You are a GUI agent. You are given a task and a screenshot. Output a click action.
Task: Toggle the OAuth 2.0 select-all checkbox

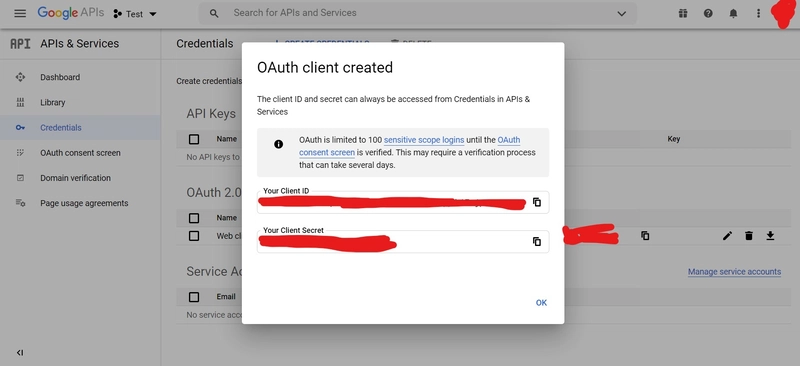click(194, 218)
